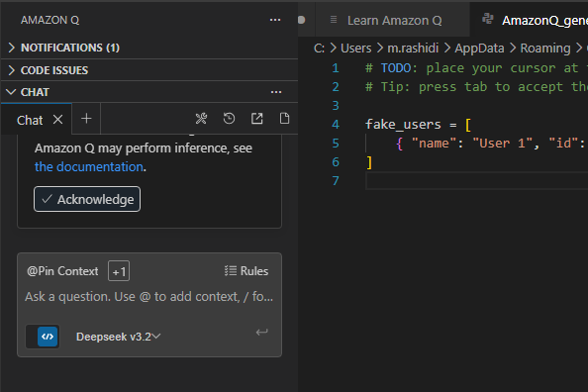Click the Users breadcrumb segment
This screenshot has height=392, width=588.
356,49
